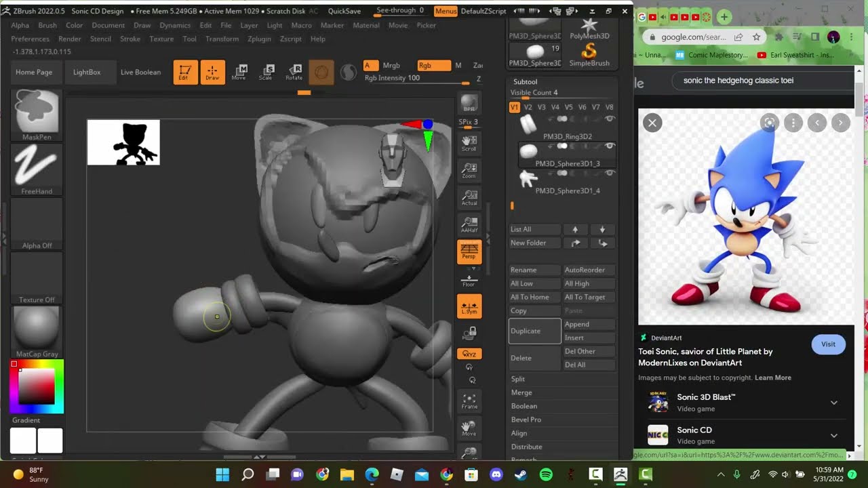The image size is (868, 488).
Task: Select the SimpleBrush tool
Action: click(x=589, y=54)
